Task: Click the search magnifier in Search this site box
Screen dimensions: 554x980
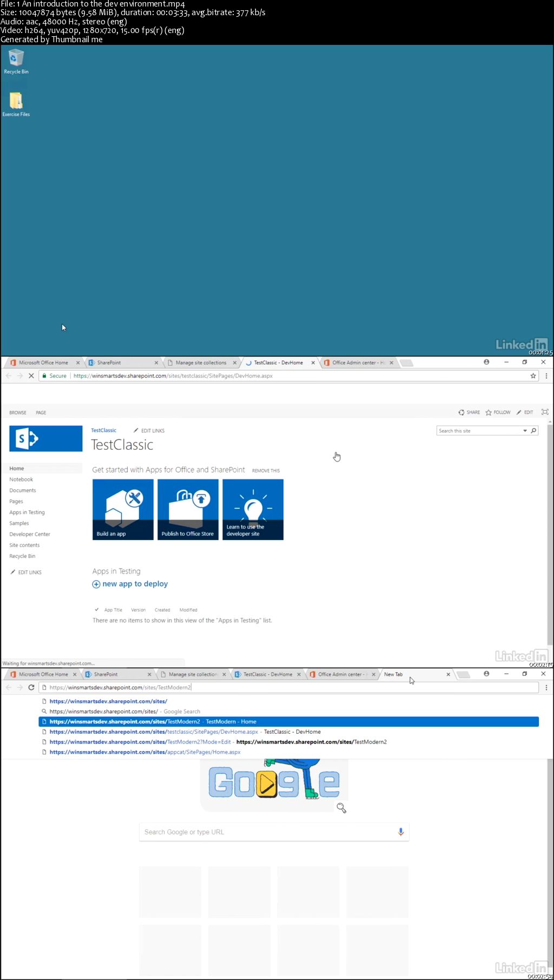Action: click(x=534, y=431)
